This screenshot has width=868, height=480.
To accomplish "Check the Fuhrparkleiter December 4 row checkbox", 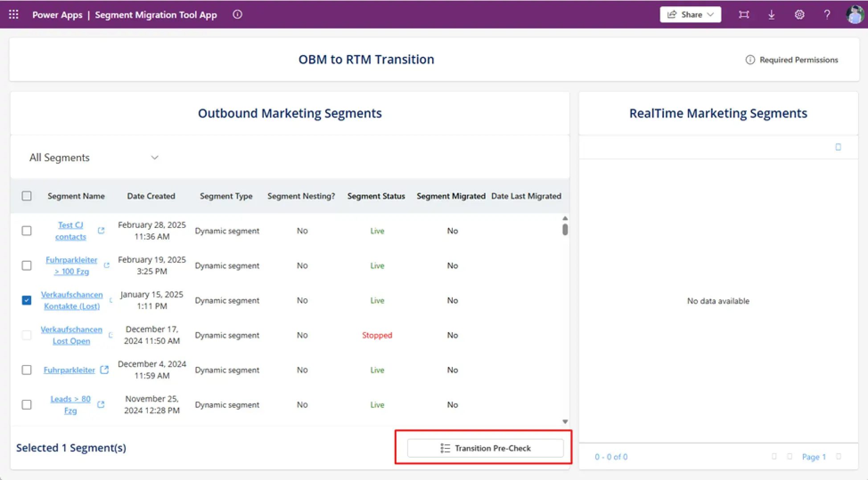I will click(27, 370).
